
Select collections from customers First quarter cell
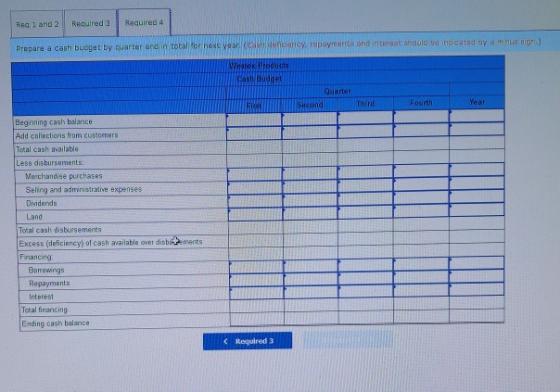pos(254,134)
